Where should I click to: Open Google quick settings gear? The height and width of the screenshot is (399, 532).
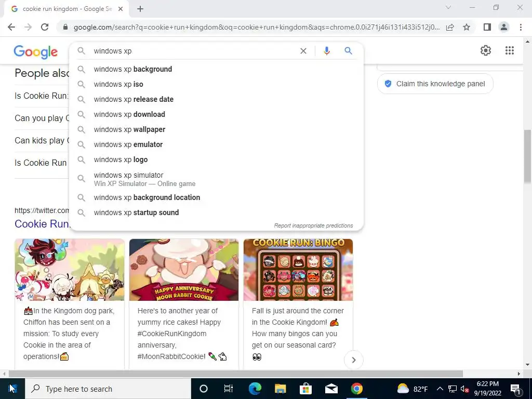[486, 50]
